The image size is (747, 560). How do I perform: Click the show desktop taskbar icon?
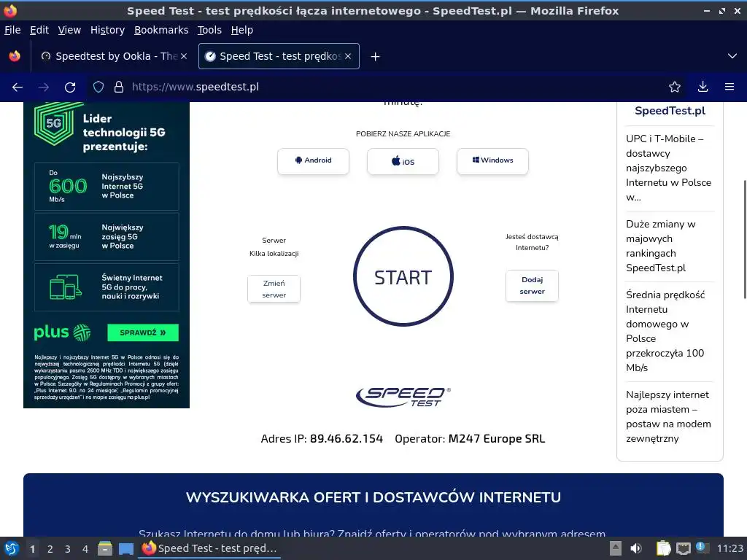(x=126, y=548)
